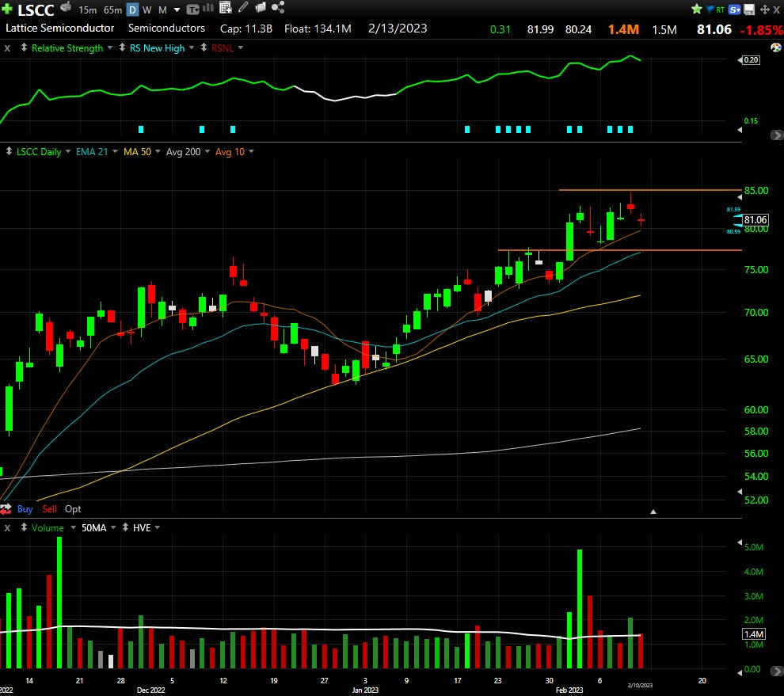This screenshot has height=696, width=784.
Task: Click reorder arrows beside Volume label
Action: tap(24, 527)
